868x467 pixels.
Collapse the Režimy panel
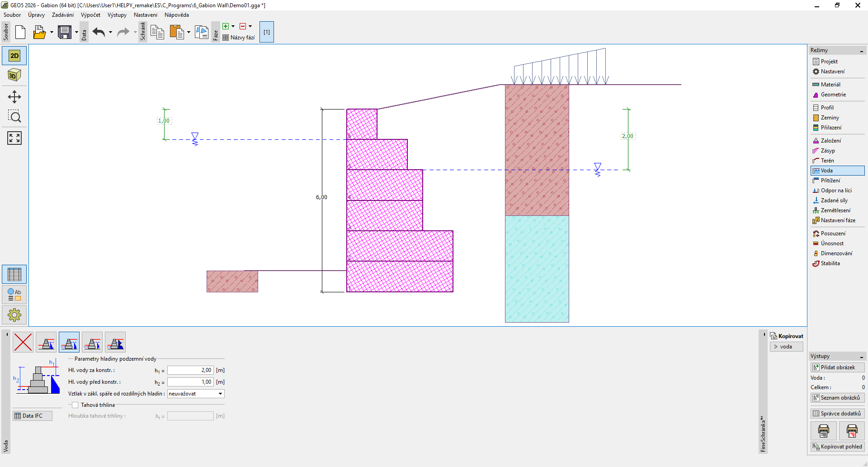click(862, 51)
